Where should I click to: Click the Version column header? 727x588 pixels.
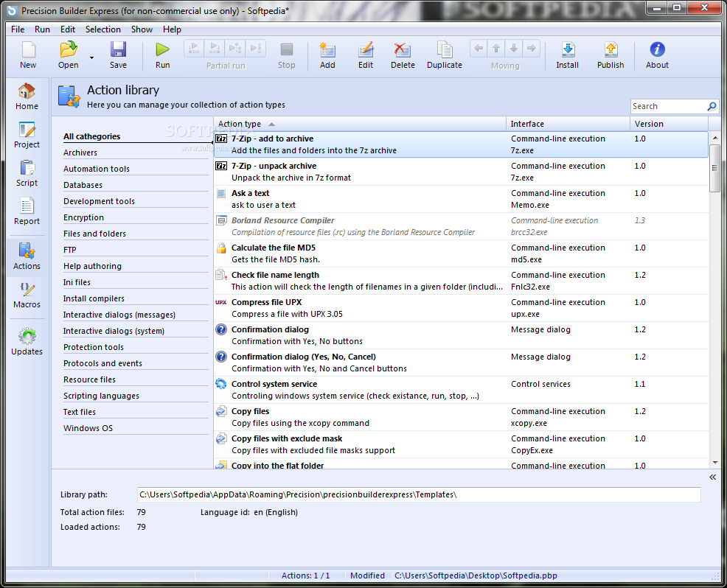click(x=669, y=124)
